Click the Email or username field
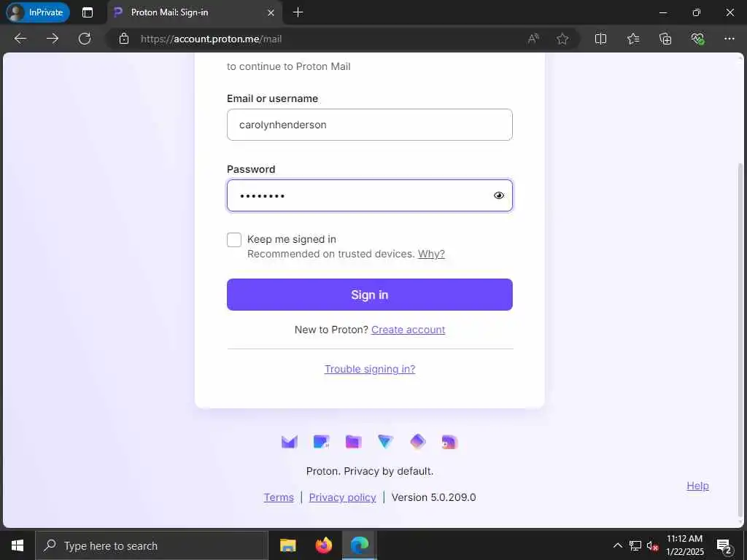 pos(370,125)
